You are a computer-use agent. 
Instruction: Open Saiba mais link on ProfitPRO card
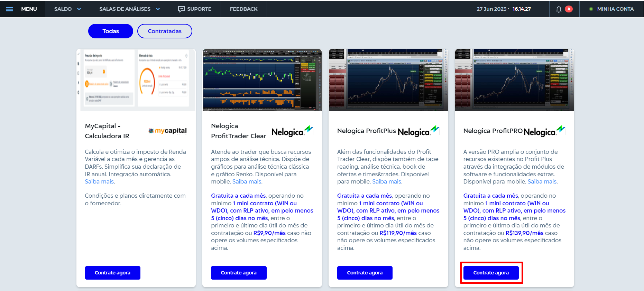click(x=542, y=181)
